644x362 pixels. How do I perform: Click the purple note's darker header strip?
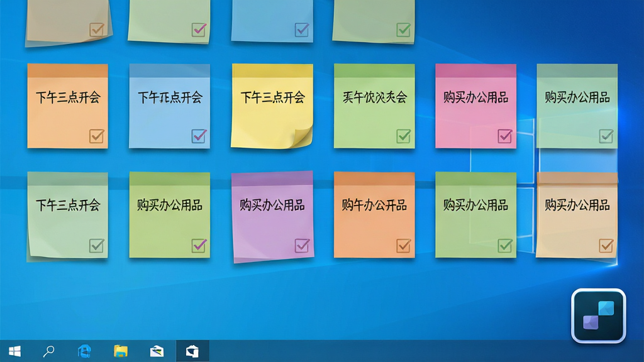click(272, 179)
